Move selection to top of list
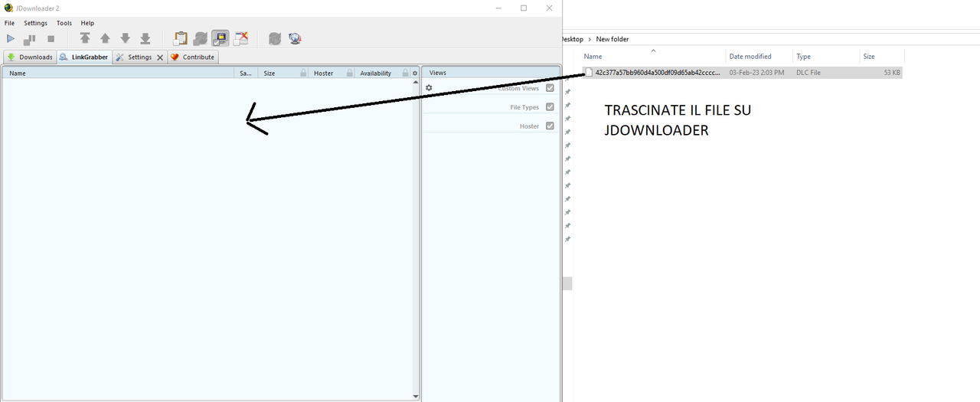 tap(85, 38)
